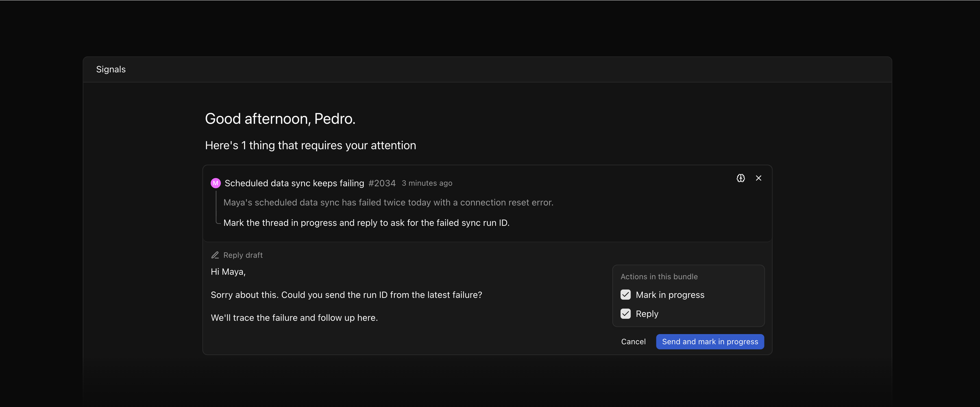This screenshot has height=407, width=980.
Task: Click the ticket number #2034
Action: (382, 183)
